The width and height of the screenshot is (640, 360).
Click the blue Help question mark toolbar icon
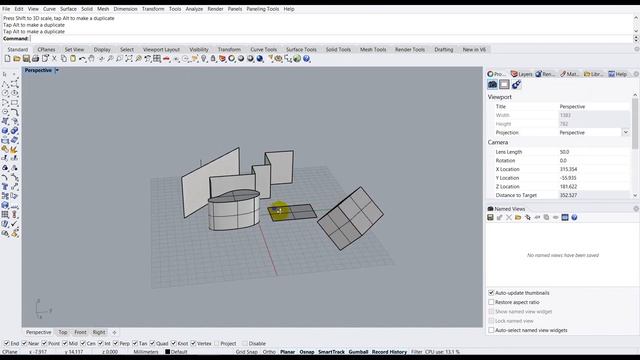307,59
